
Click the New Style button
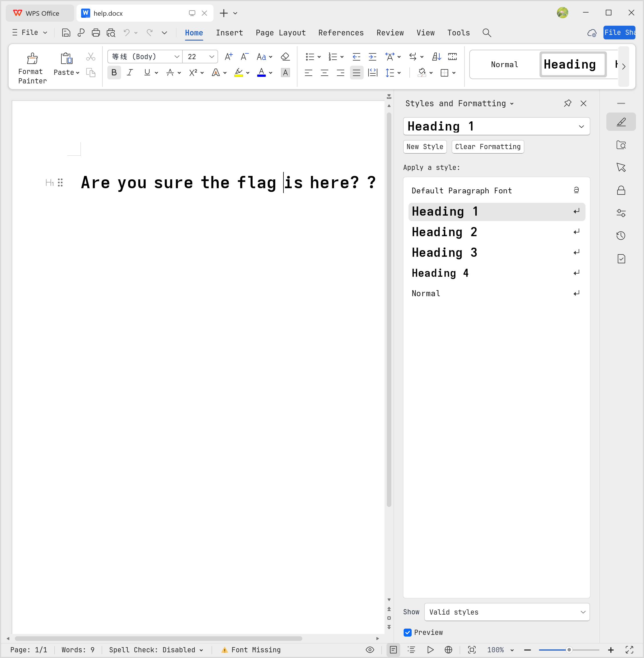click(x=424, y=147)
